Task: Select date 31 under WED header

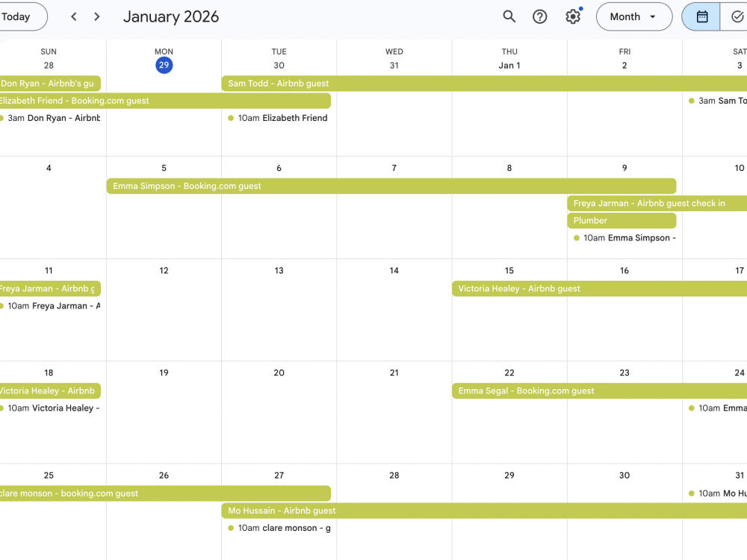Action: click(394, 65)
